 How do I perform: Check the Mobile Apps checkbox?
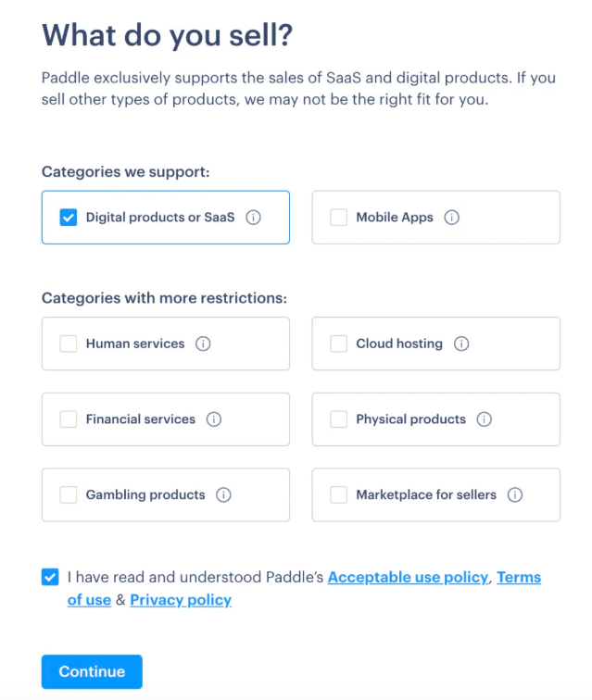(x=339, y=218)
